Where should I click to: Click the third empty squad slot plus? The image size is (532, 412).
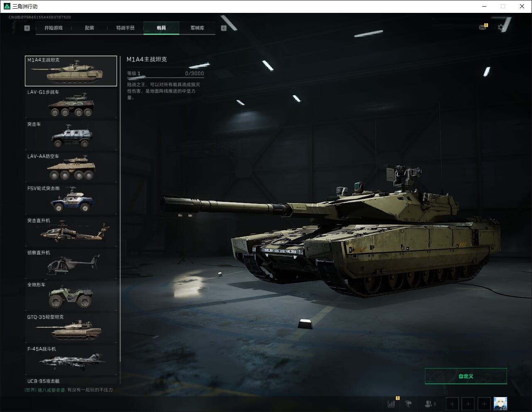(484, 403)
